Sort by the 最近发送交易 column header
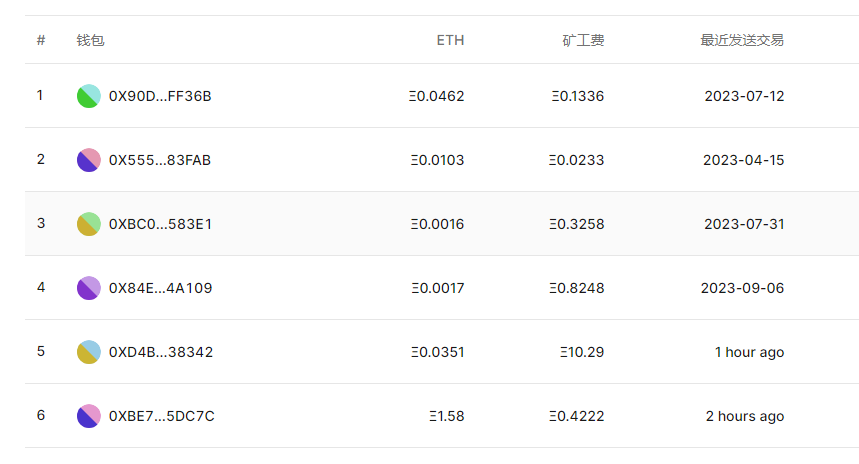The image size is (859, 464). 742,40
